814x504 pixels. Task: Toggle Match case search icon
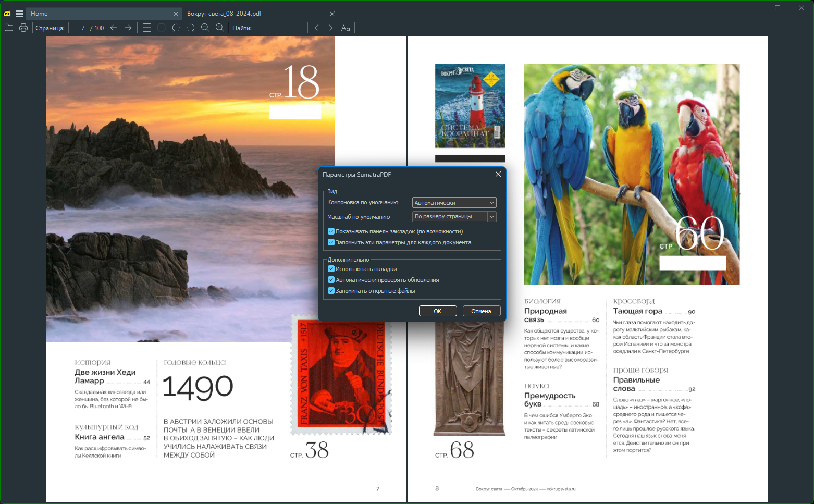pos(346,28)
